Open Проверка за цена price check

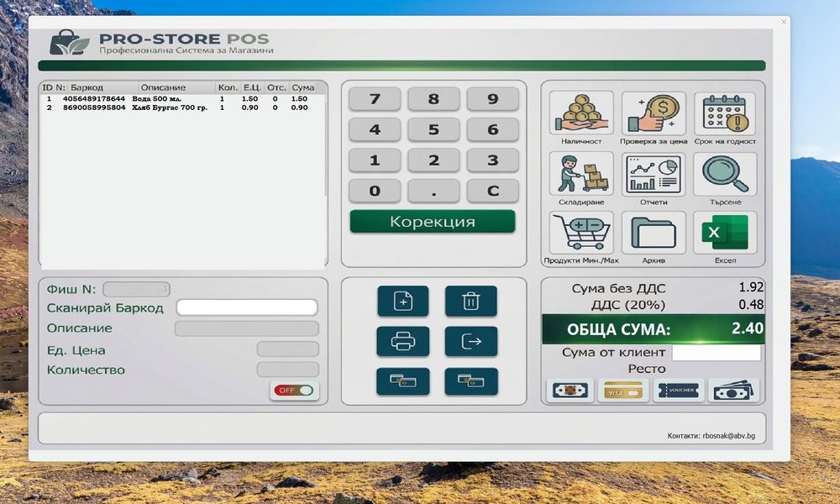tap(654, 113)
